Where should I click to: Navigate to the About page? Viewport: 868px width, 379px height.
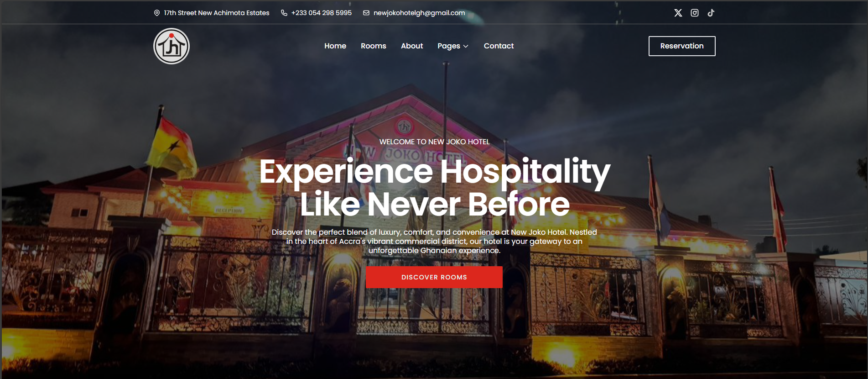click(x=412, y=46)
